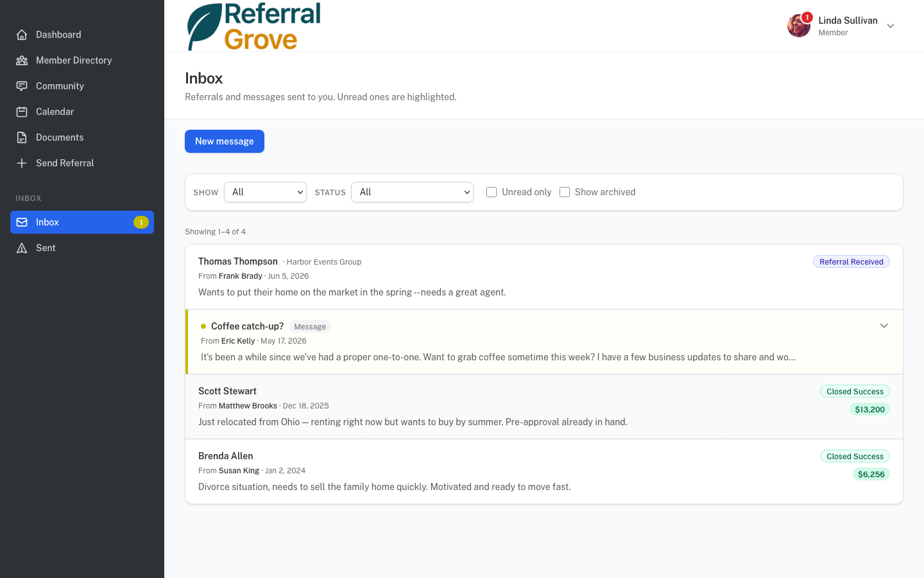Click sender name Susan King
The image size is (924, 578).
239,471
